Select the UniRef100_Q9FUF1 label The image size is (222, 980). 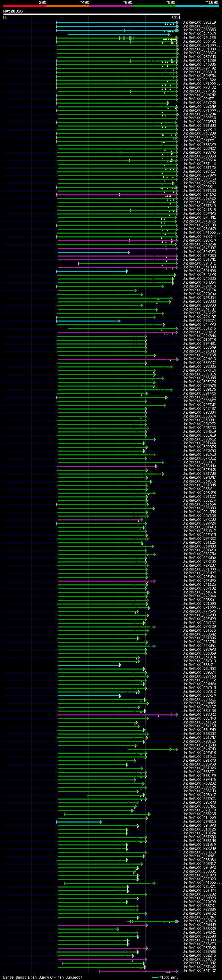199,263
